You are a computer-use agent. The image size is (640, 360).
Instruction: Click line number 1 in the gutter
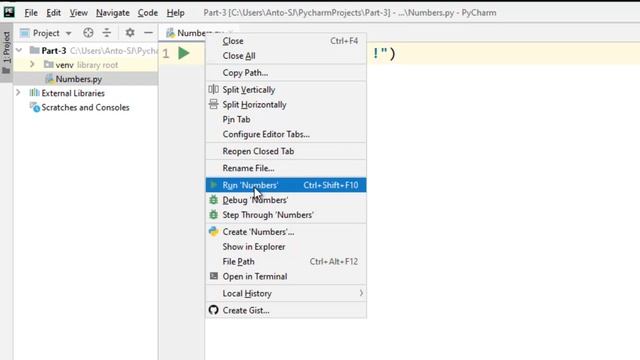click(165, 53)
